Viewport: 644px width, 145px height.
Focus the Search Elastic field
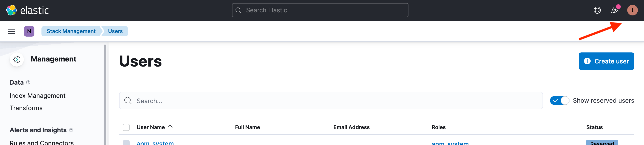320,10
